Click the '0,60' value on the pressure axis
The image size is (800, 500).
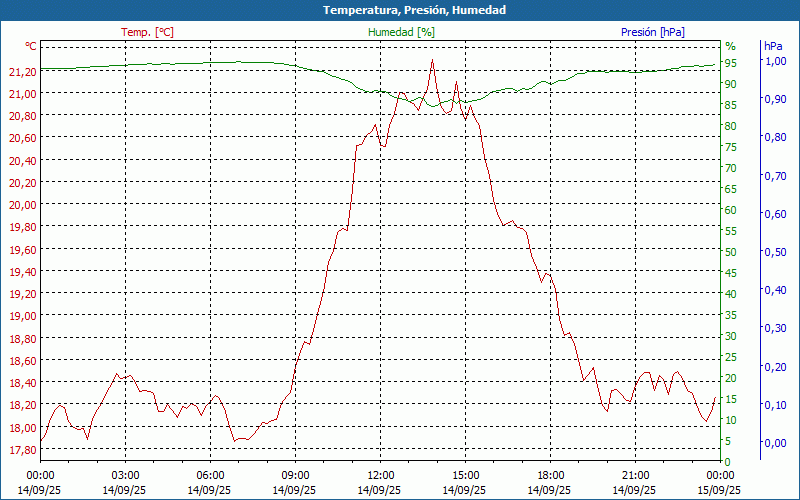click(776, 214)
